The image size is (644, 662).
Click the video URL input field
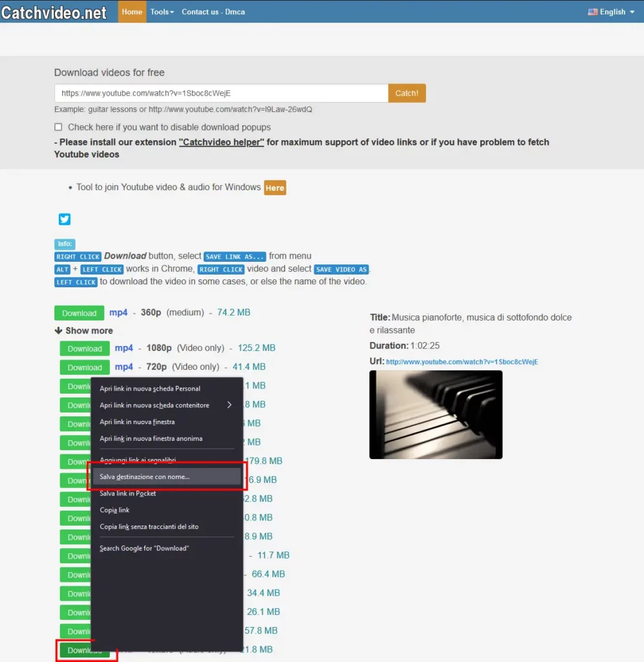click(221, 93)
